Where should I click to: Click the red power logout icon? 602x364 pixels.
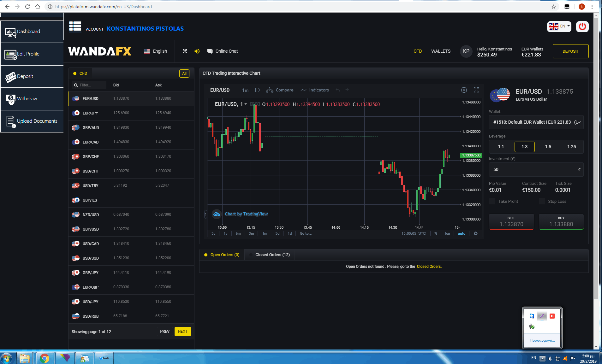(582, 27)
